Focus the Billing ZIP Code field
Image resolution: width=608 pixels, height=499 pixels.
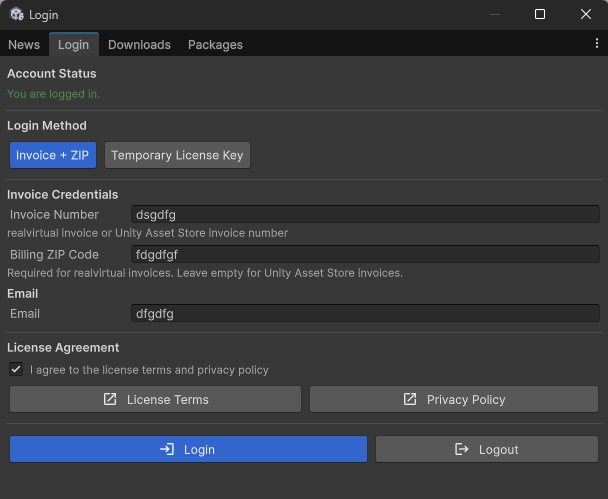tap(365, 254)
